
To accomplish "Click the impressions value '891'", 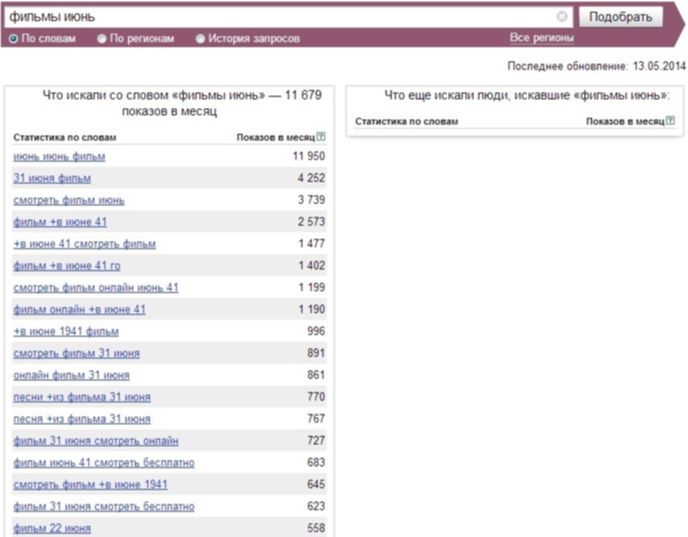I will coord(316,353).
